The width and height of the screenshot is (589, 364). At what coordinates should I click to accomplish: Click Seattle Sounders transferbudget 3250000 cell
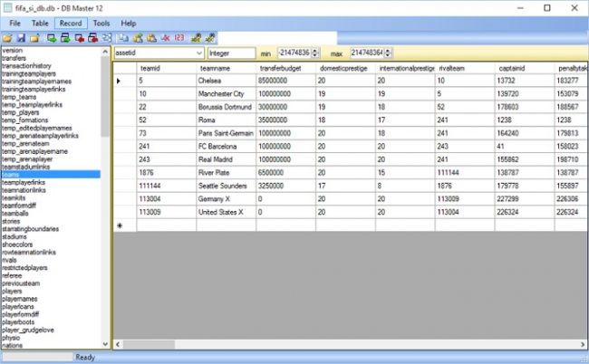coord(285,186)
